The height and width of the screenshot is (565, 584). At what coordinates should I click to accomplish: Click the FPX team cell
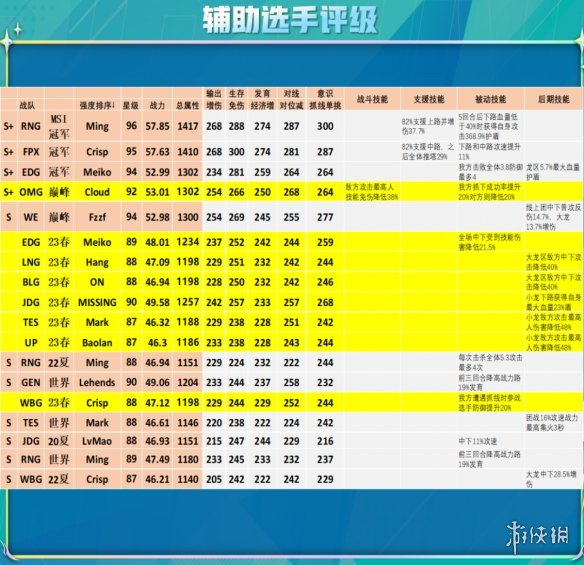(31, 152)
